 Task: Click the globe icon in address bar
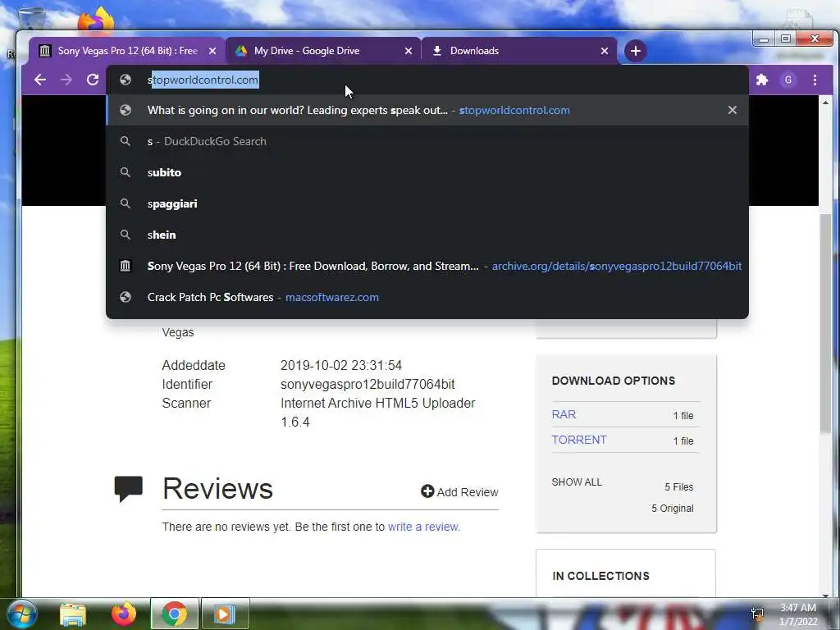(x=126, y=80)
